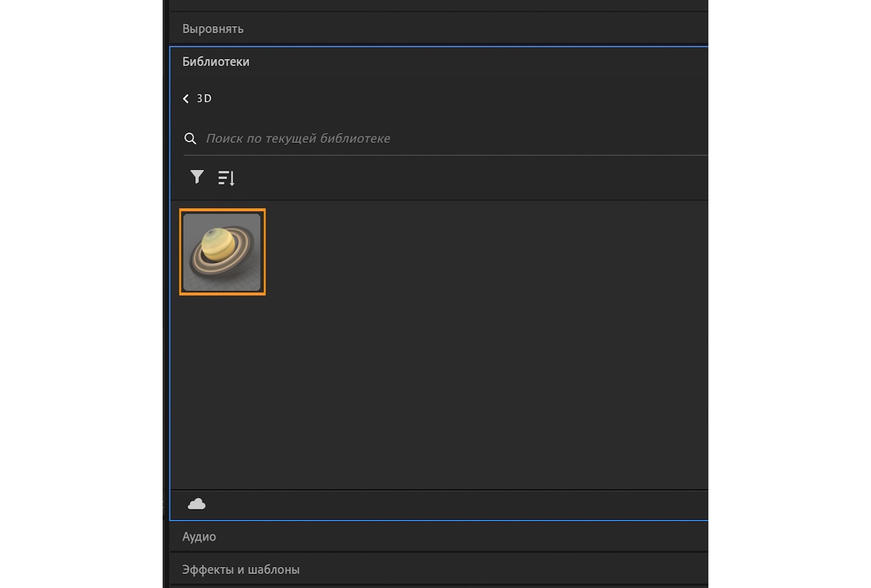Toggle cloud syncing via the cloud icon
Viewport: 871px width, 588px height.
point(196,504)
